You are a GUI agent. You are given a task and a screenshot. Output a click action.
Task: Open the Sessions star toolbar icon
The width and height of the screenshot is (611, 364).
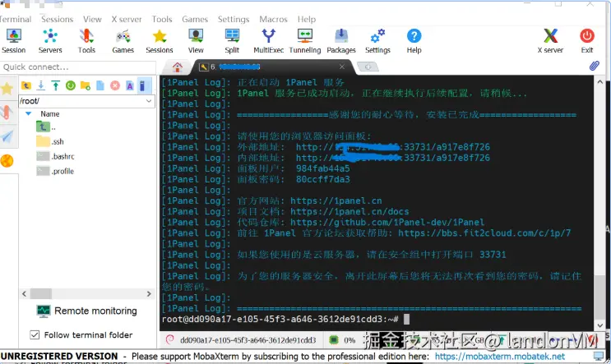(160, 41)
